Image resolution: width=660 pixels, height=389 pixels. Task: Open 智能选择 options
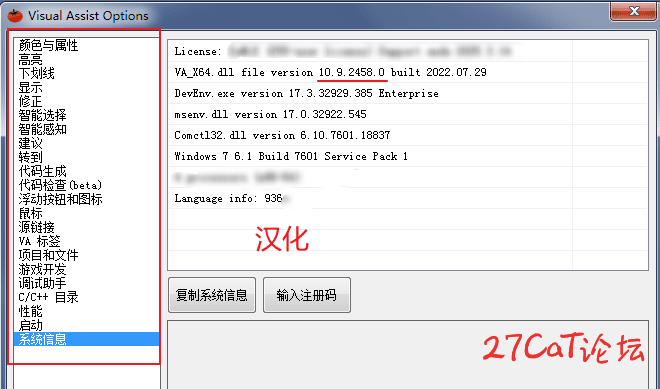[42, 115]
